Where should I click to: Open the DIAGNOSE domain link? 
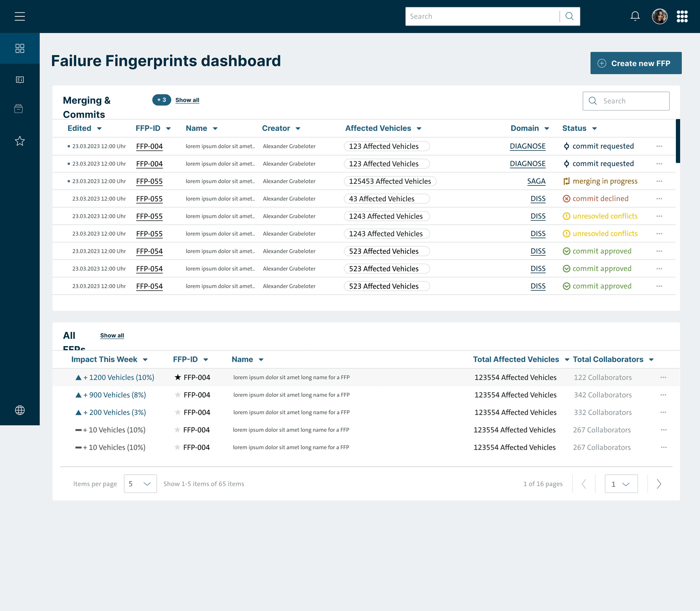point(528,146)
